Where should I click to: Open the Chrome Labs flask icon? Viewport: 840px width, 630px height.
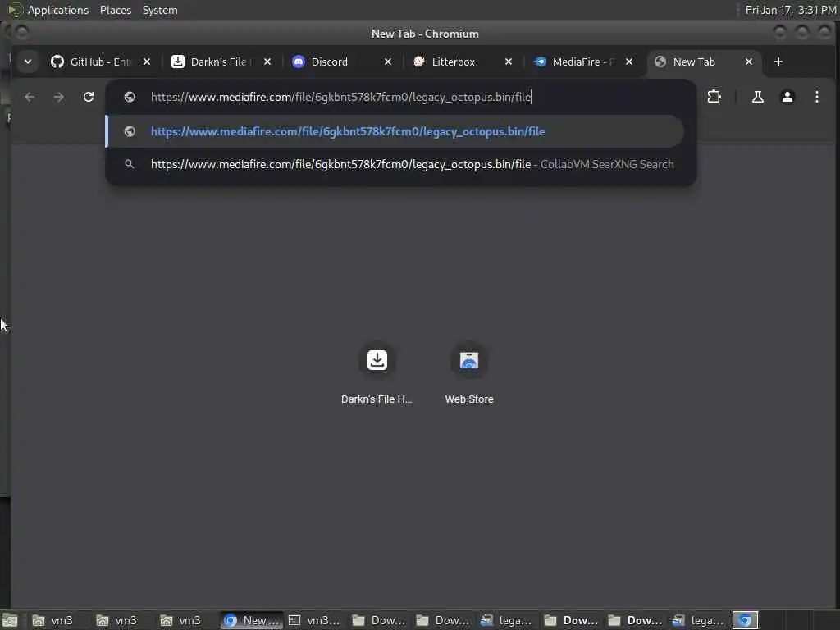click(x=757, y=97)
